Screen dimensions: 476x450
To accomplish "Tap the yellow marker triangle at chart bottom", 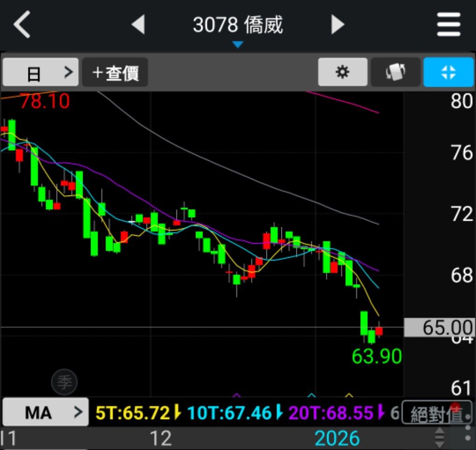I will coord(349,395).
